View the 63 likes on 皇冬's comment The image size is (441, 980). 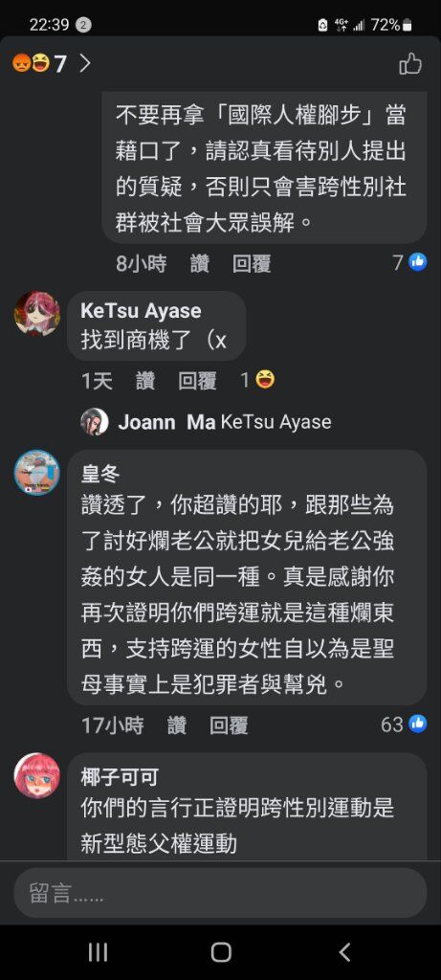point(404,724)
